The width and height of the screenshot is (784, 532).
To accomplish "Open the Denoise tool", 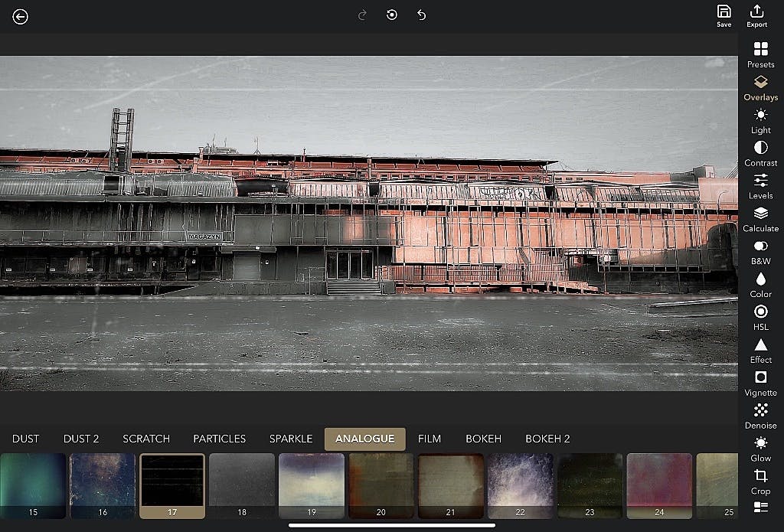I will 760,416.
